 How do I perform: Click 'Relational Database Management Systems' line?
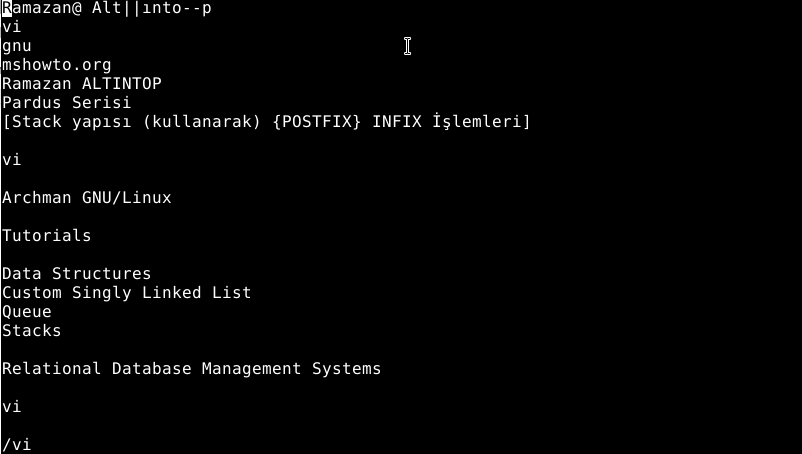(x=192, y=369)
